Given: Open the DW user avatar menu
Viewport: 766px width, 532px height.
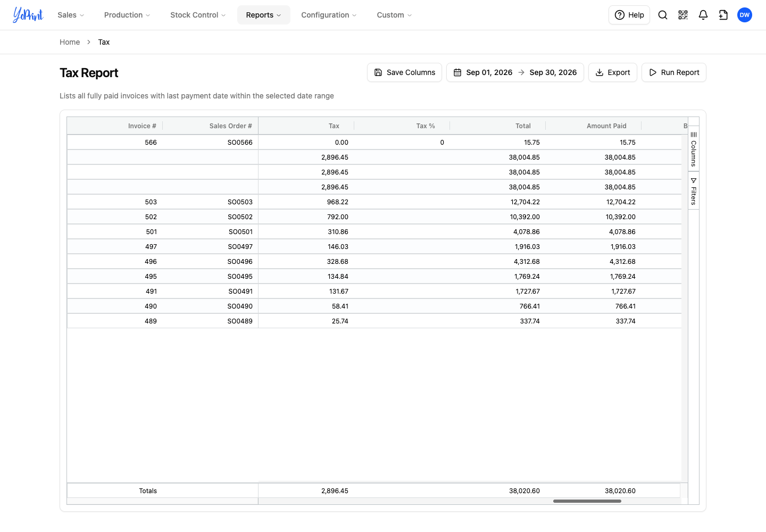Looking at the screenshot, I should (745, 15).
